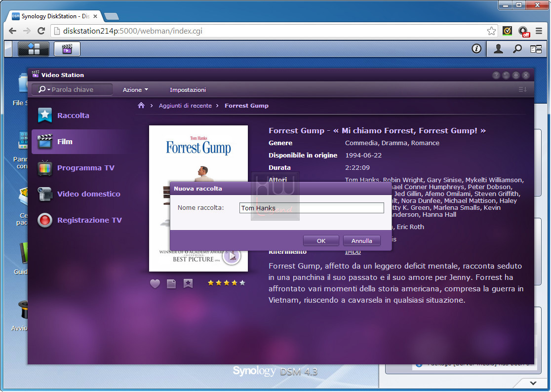
Task: Open the IMDB reference link
Action: tap(353, 252)
